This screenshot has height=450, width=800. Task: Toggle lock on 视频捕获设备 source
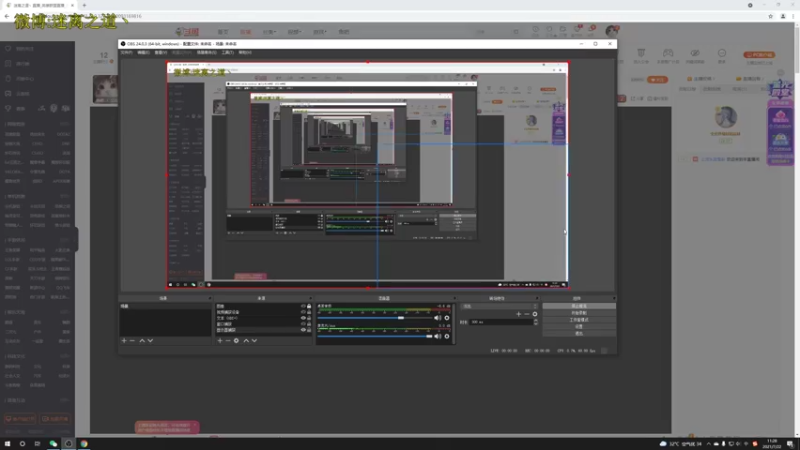309,312
